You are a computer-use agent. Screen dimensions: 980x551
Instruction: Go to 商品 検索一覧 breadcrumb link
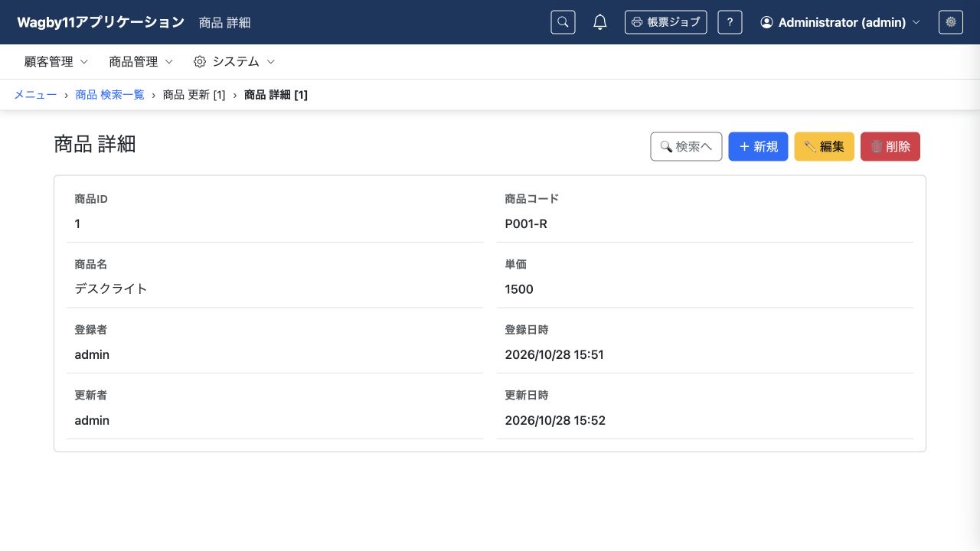[109, 95]
